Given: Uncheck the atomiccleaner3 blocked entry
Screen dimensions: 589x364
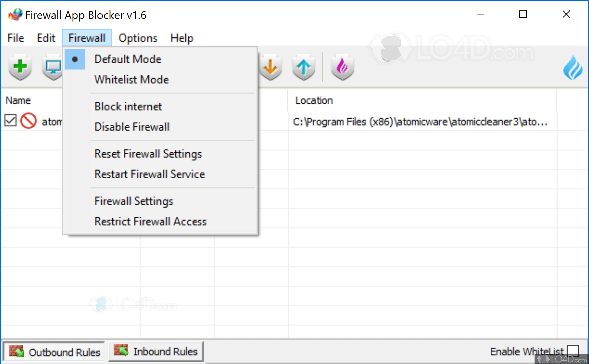Looking at the screenshot, I should pos(10,120).
